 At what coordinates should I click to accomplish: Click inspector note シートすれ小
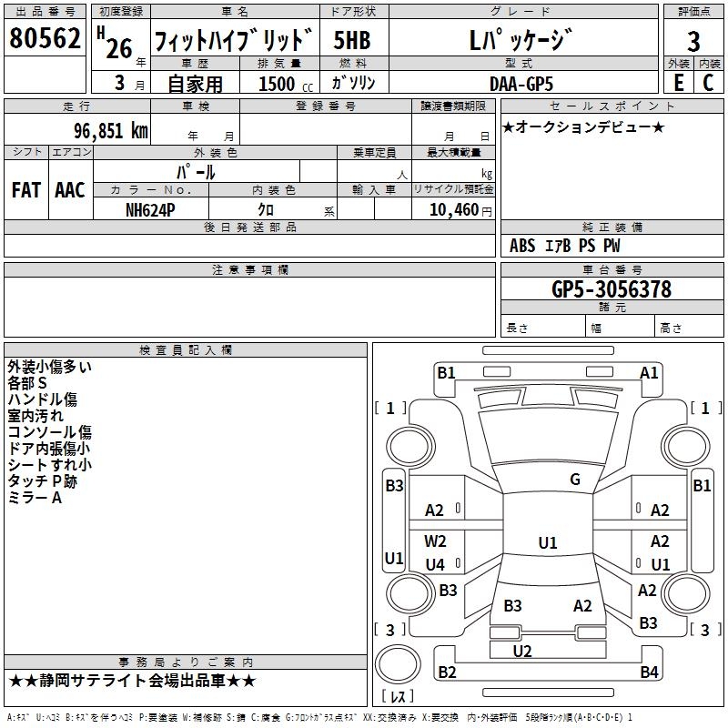click(x=50, y=465)
